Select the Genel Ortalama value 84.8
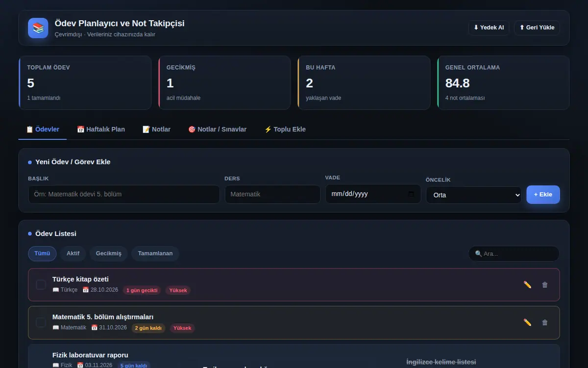The height and width of the screenshot is (368, 588). (458, 83)
